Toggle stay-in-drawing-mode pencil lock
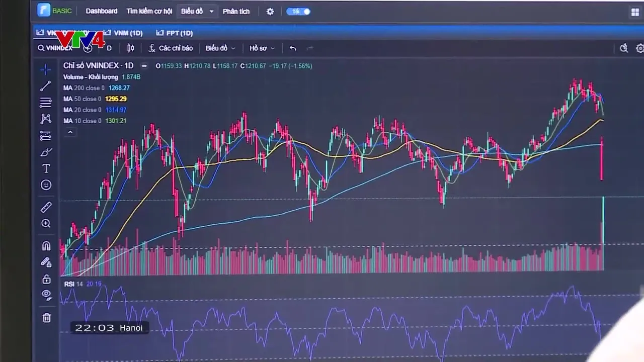Image resolution: width=644 pixels, height=362 pixels. coord(46,262)
